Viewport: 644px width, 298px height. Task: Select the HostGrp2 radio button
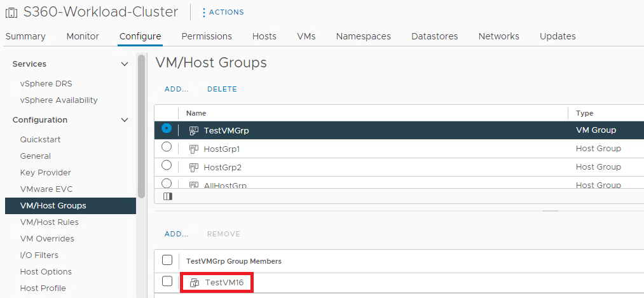pyautogui.click(x=167, y=165)
